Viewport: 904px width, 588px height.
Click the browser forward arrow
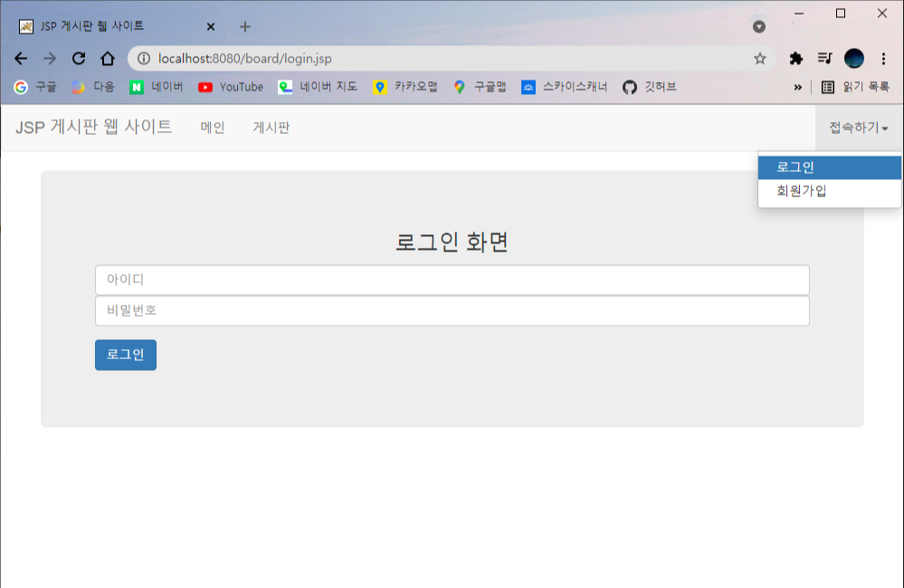coord(50,58)
